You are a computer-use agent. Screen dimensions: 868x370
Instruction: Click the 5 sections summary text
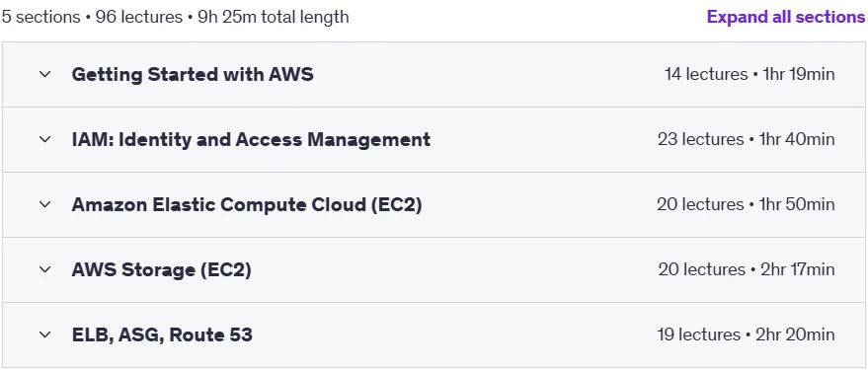[x=40, y=17]
